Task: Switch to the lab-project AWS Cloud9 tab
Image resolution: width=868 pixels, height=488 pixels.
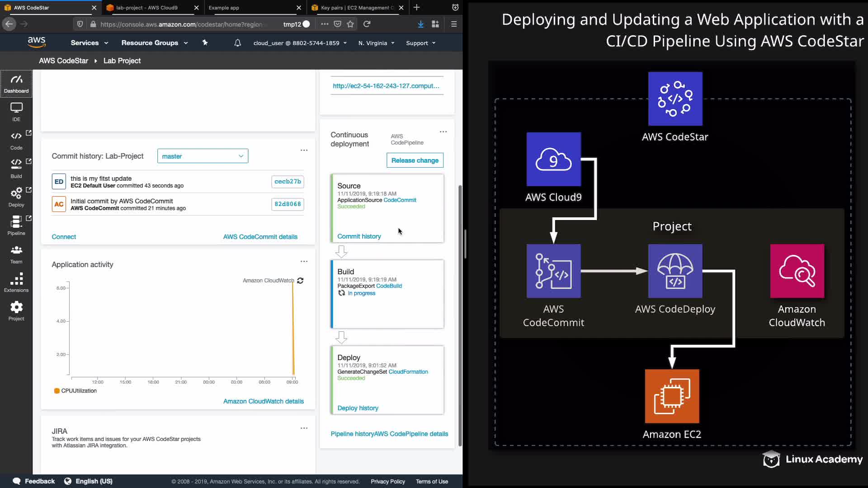Action: pos(147,8)
